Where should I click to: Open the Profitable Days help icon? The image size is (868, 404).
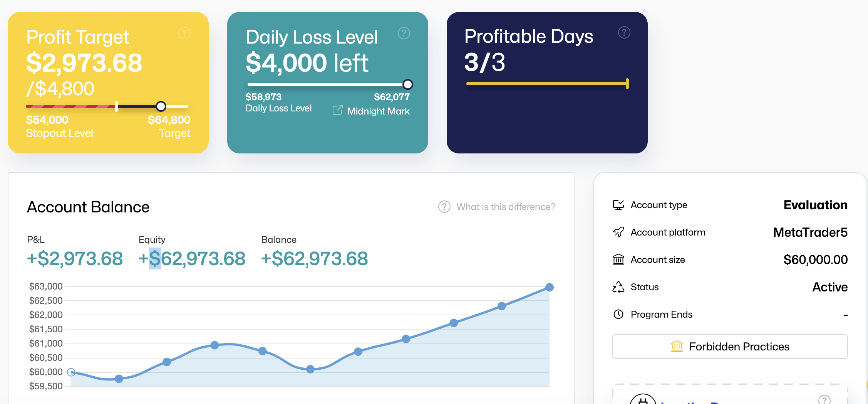pyautogui.click(x=623, y=33)
